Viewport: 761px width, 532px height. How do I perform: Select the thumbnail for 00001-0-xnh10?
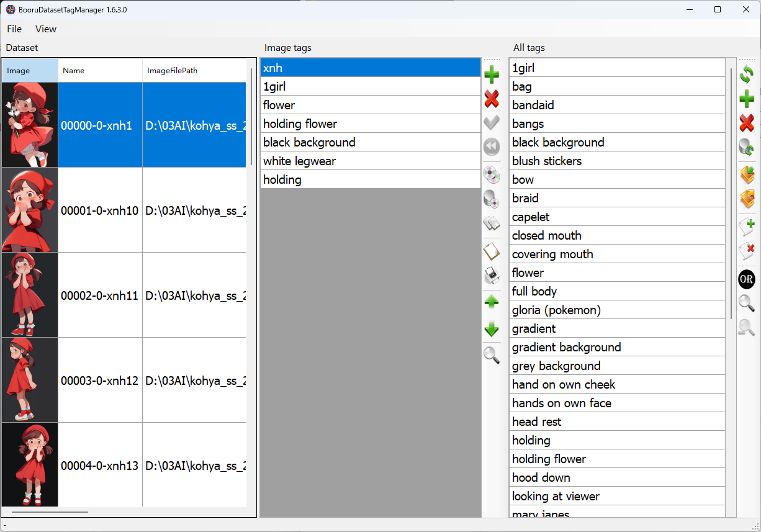[30, 210]
